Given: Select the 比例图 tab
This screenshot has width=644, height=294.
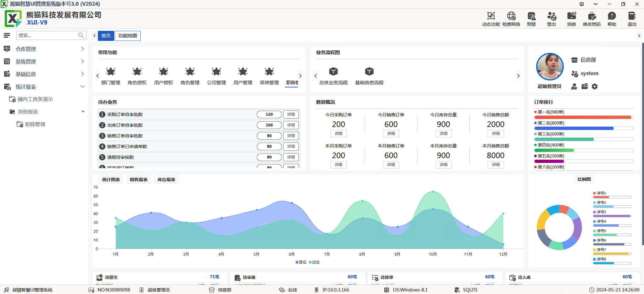Looking at the screenshot, I should (x=584, y=179).
